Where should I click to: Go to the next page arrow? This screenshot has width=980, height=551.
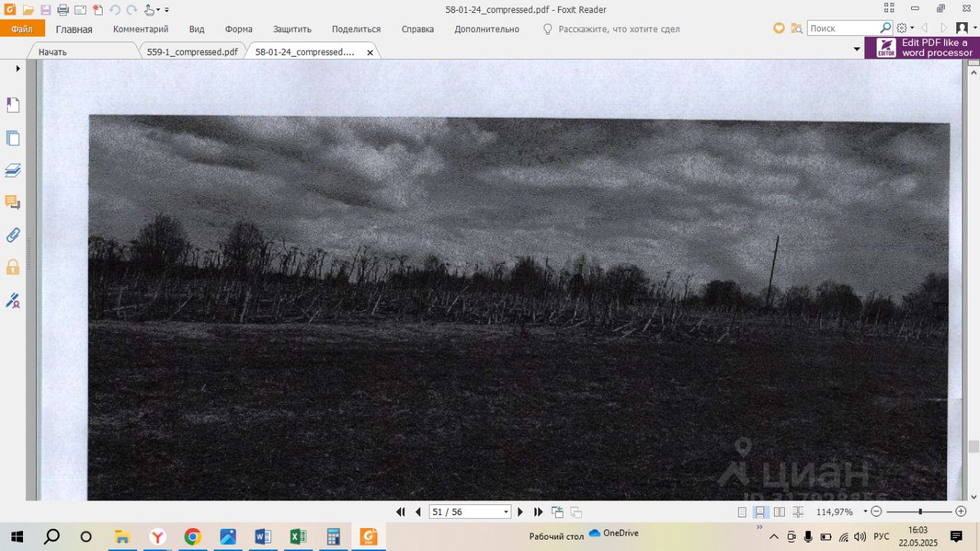point(521,512)
